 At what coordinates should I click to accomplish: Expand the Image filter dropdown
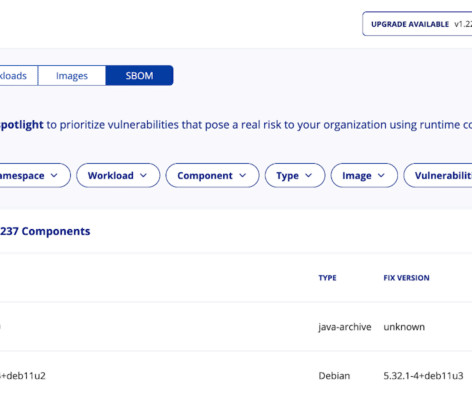(364, 176)
